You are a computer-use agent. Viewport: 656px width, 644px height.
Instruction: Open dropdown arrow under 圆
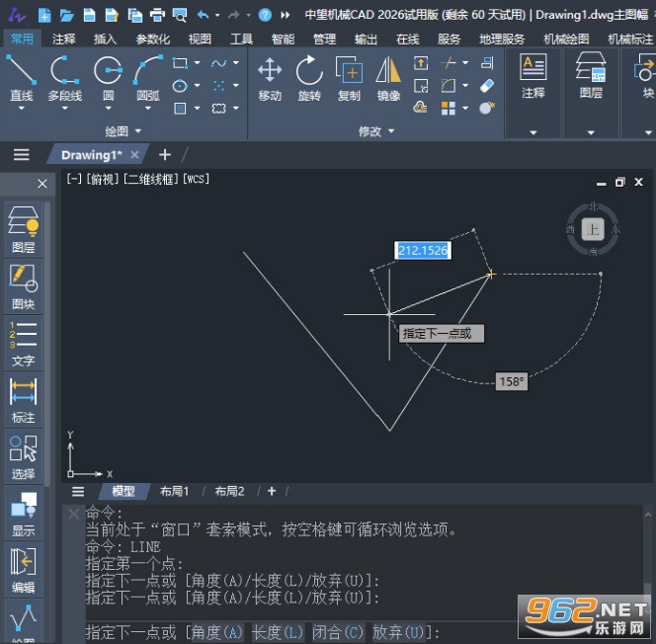tap(108, 109)
